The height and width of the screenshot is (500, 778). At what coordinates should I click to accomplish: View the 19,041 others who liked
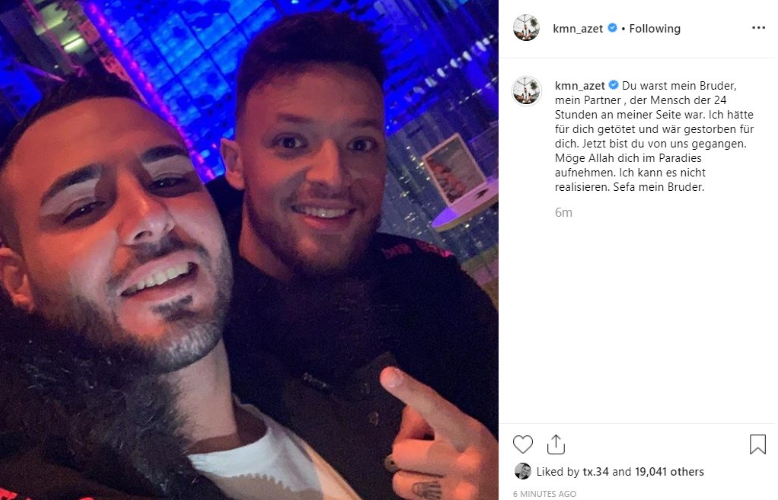(669, 471)
